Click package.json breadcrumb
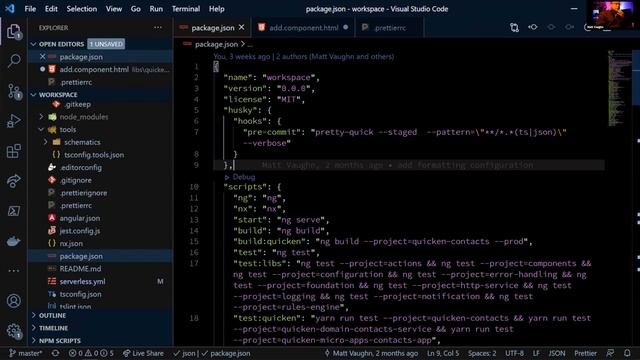Image resolution: width=640 pixels, height=360 pixels. [216, 44]
